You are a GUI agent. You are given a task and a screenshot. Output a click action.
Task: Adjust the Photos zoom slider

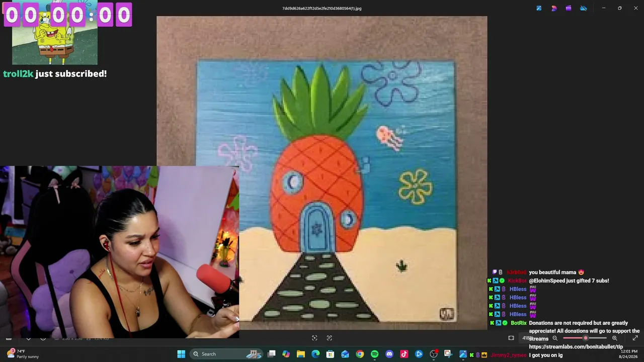585,338
